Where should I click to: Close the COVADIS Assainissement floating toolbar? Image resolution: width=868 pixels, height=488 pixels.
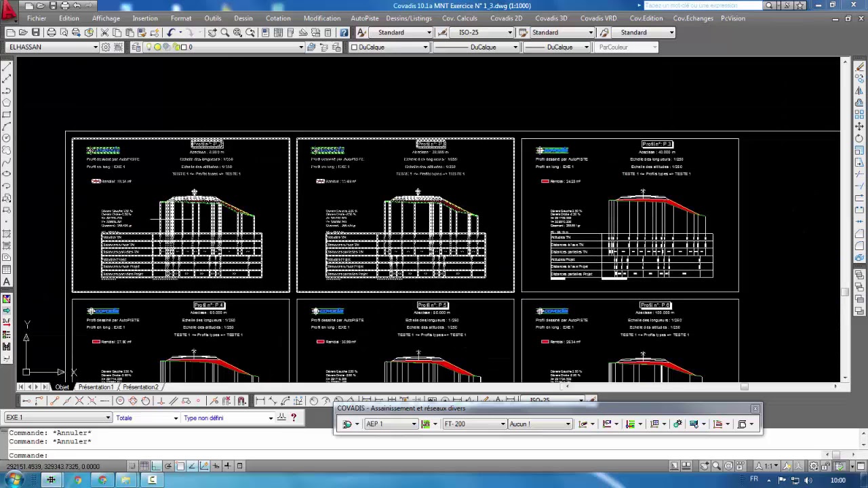coord(755,409)
